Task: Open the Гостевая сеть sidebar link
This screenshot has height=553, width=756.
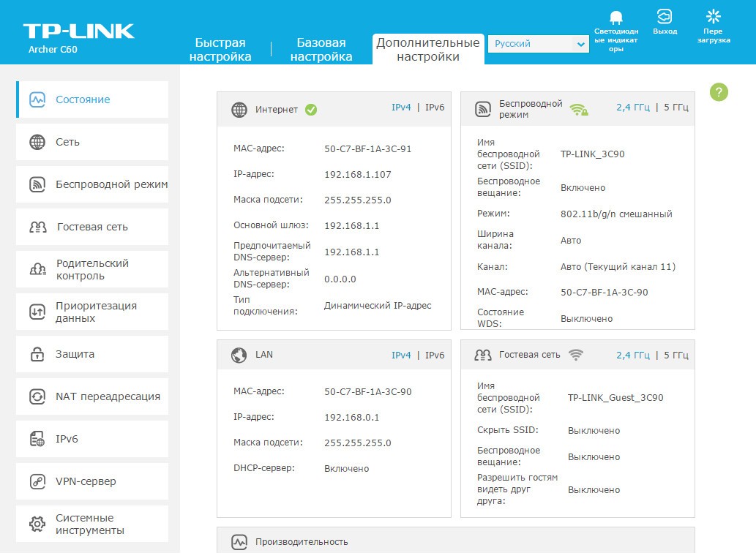Action: (91, 227)
